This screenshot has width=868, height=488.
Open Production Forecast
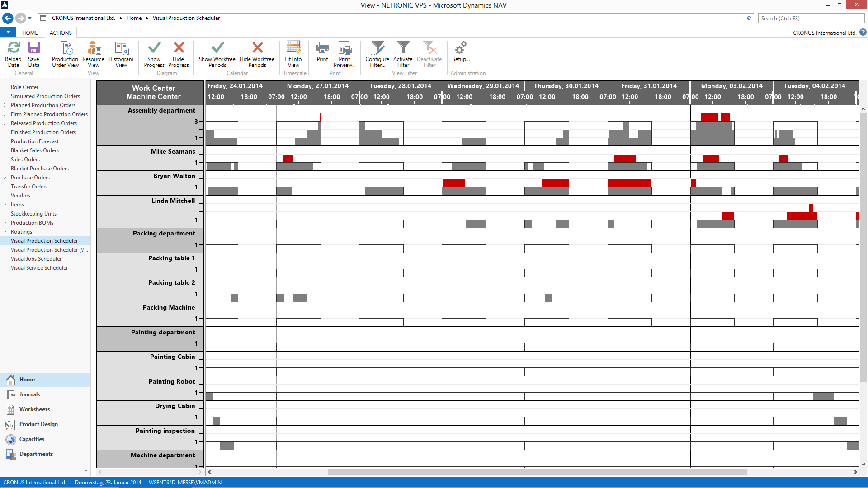[x=35, y=141]
